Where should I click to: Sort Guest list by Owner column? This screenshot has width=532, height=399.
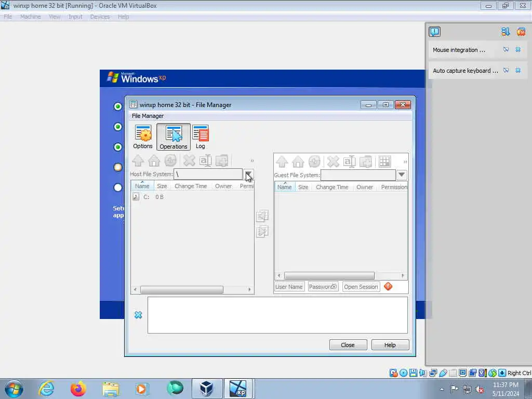tap(365, 187)
